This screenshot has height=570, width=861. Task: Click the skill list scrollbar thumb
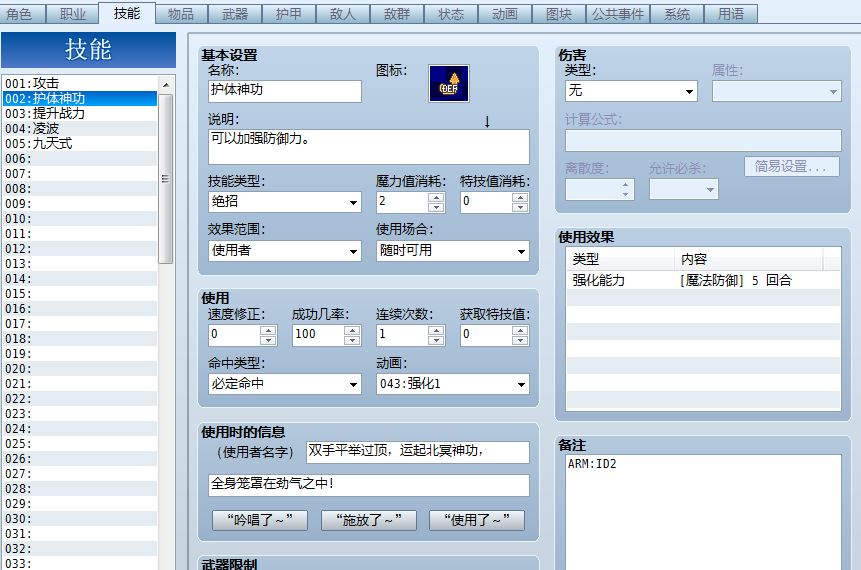pyautogui.click(x=166, y=179)
